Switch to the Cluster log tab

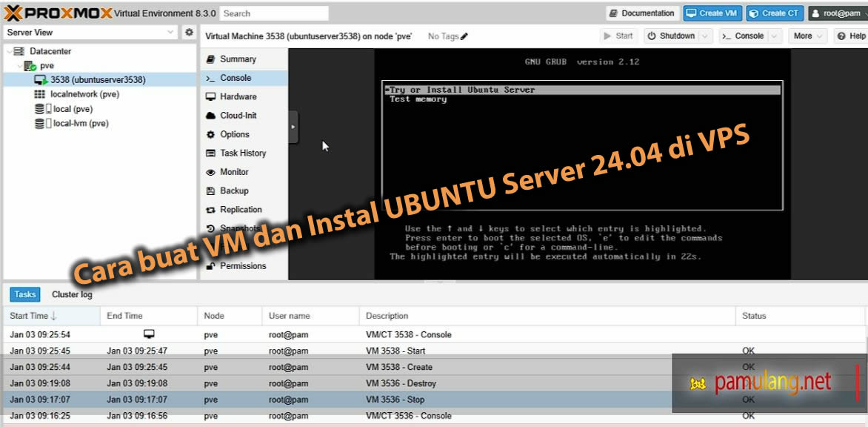click(x=72, y=294)
